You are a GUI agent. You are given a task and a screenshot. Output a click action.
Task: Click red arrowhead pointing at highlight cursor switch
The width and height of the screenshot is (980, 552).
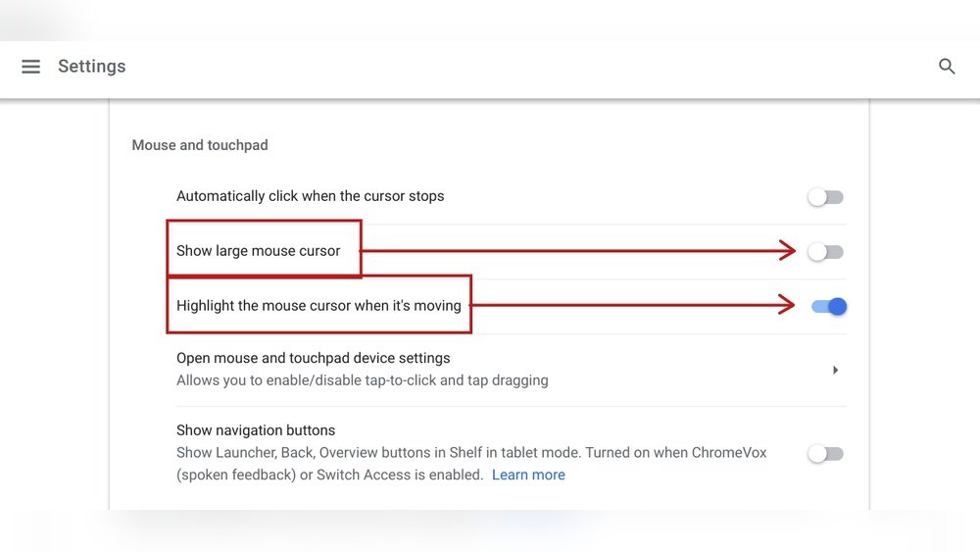[x=787, y=305]
